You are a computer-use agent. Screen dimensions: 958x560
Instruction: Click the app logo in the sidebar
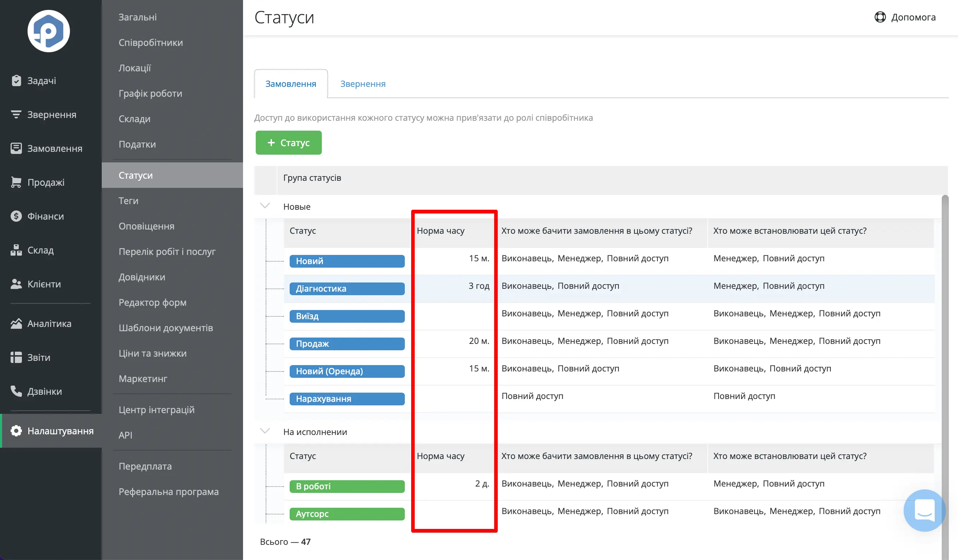(49, 31)
